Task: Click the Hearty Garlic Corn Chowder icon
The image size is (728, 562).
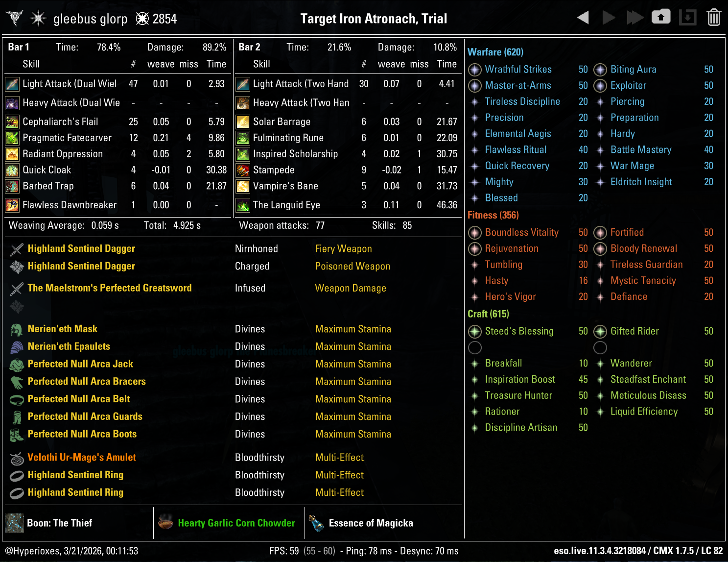Action: point(165,523)
